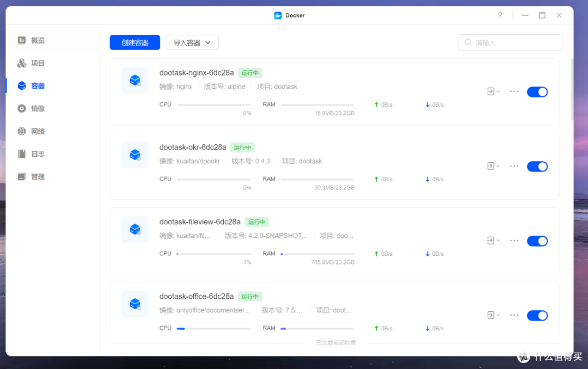
Task: Toggle off the dootask-nginx container
Action: pos(537,91)
